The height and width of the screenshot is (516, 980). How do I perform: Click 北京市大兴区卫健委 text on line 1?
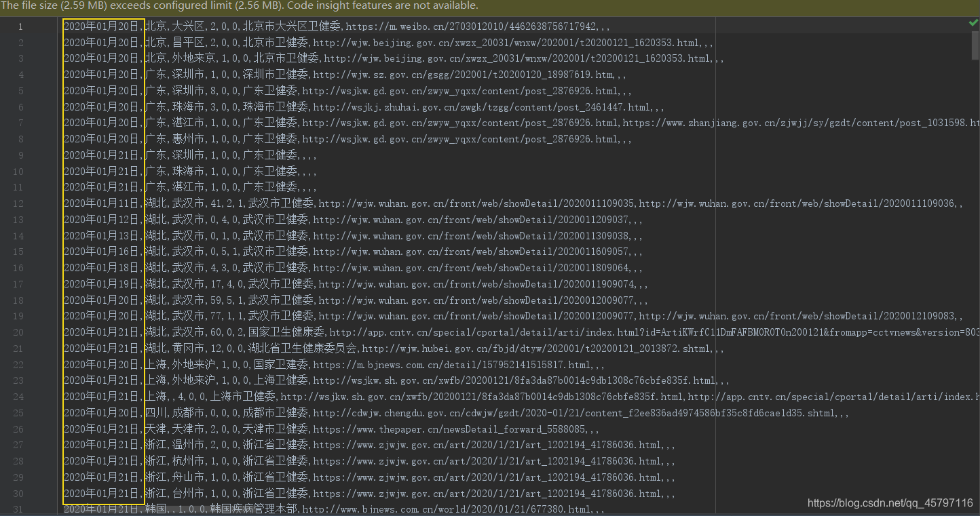coord(291,26)
